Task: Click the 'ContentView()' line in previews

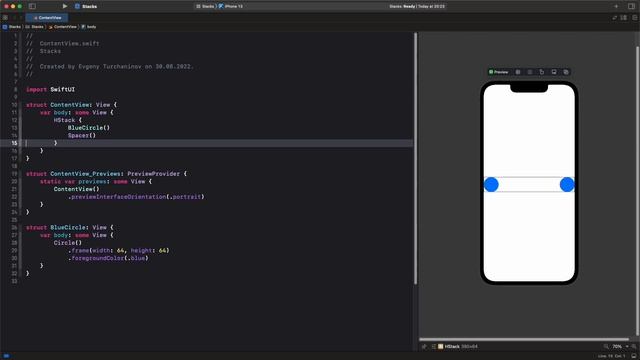Action: (x=77, y=189)
